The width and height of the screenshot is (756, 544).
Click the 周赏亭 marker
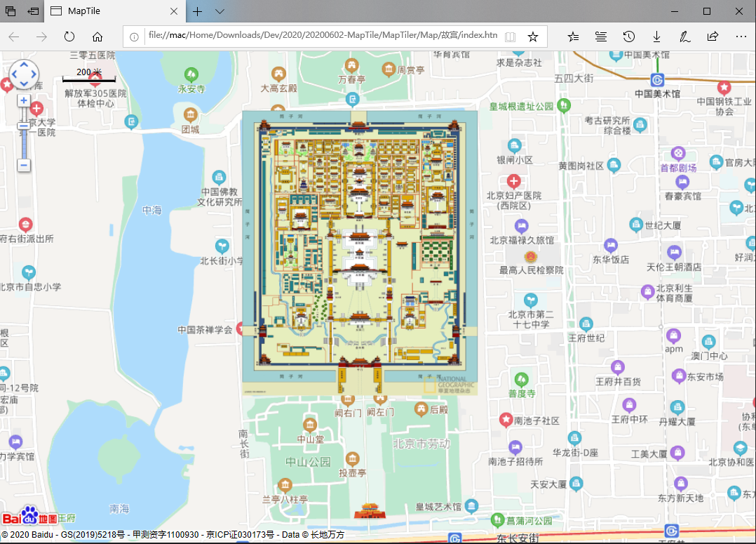click(x=389, y=69)
